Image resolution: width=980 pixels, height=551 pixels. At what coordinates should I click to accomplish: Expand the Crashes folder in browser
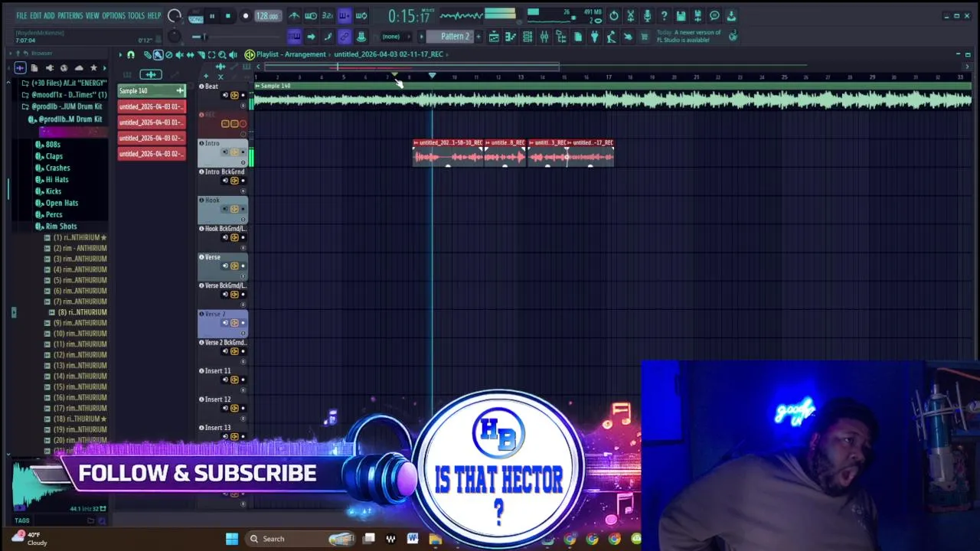point(57,168)
